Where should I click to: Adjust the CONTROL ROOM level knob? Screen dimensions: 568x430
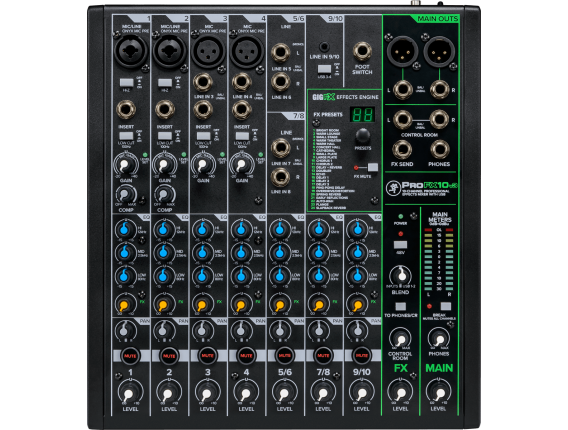(400, 339)
